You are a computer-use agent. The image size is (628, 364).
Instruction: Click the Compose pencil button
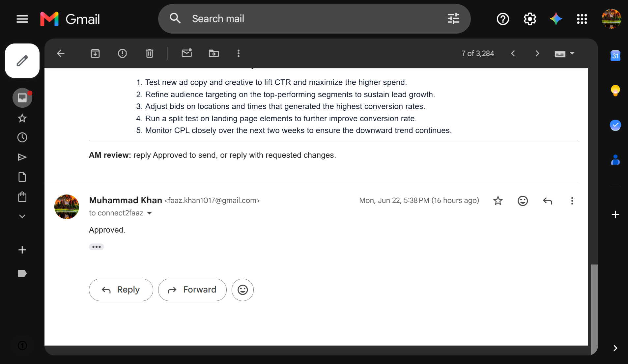22,61
